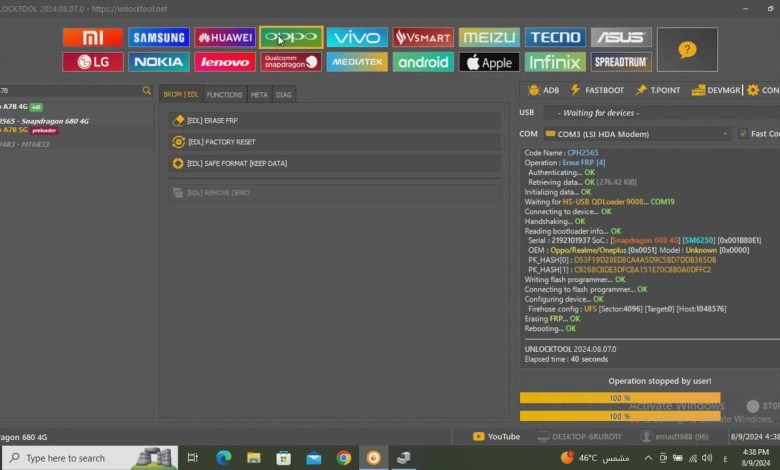Select the Qualcomm Snapdragon tile
The height and width of the screenshot is (470, 780).
pos(290,62)
